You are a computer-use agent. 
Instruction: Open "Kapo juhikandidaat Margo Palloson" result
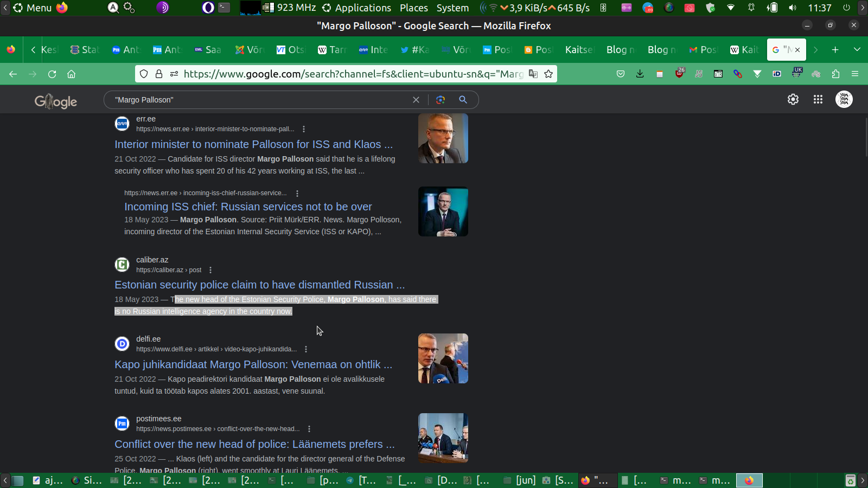click(x=253, y=364)
